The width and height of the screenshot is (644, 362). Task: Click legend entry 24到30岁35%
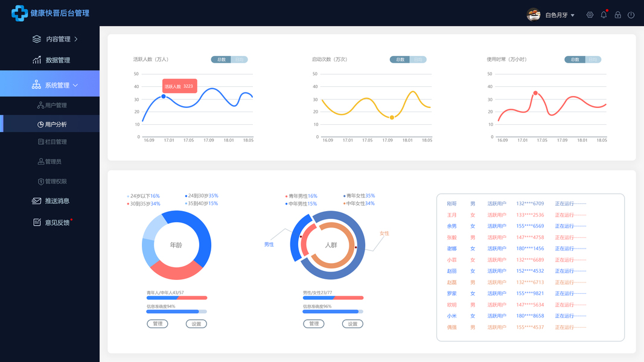(x=202, y=195)
